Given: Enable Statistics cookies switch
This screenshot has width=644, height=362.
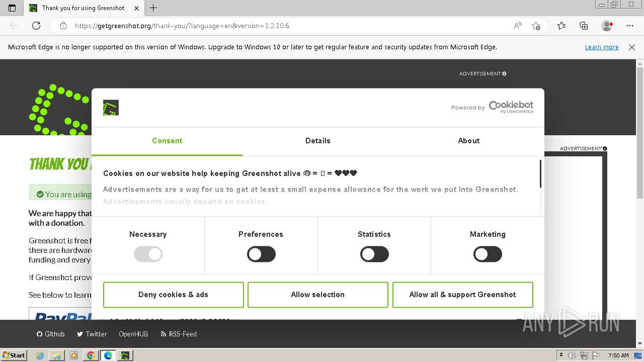Looking at the screenshot, I should [x=374, y=254].
